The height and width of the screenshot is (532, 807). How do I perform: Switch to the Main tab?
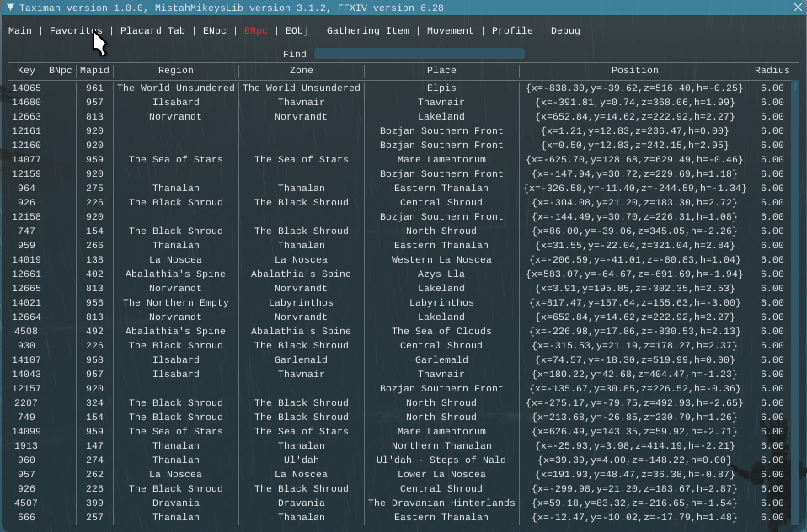click(20, 31)
